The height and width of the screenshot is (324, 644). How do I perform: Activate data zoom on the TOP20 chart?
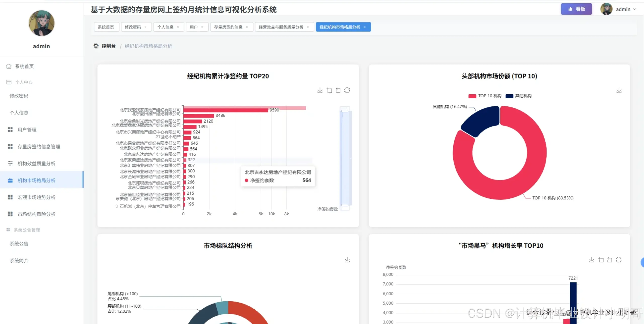[x=329, y=90]
